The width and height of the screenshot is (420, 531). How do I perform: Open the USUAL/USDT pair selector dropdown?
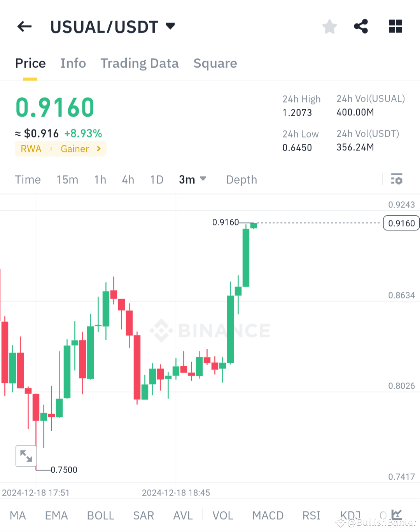pos(113,26)
